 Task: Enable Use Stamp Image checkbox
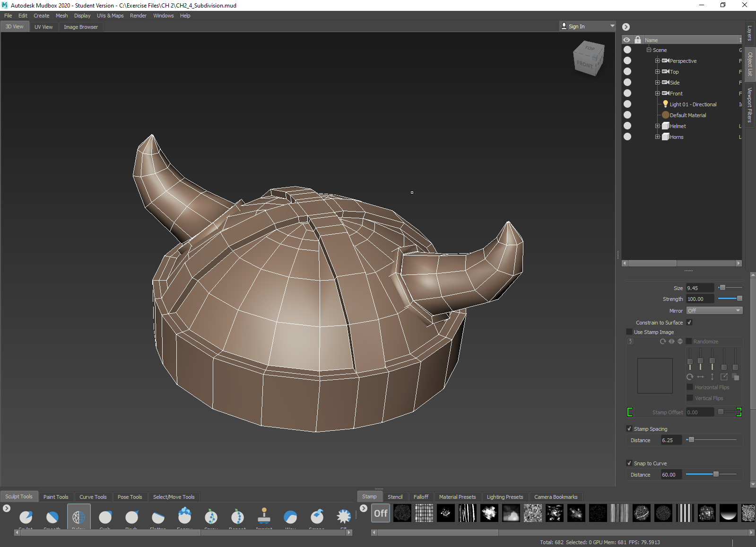[629, 332]
